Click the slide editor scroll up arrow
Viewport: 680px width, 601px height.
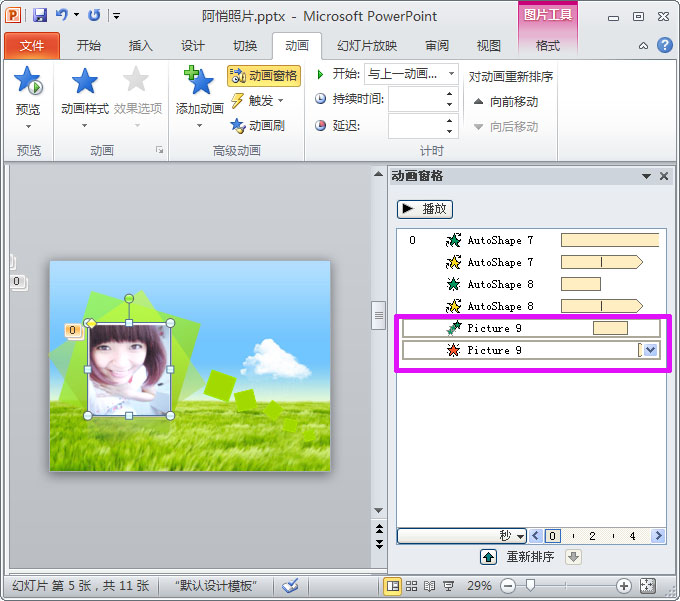click(378, 174)
